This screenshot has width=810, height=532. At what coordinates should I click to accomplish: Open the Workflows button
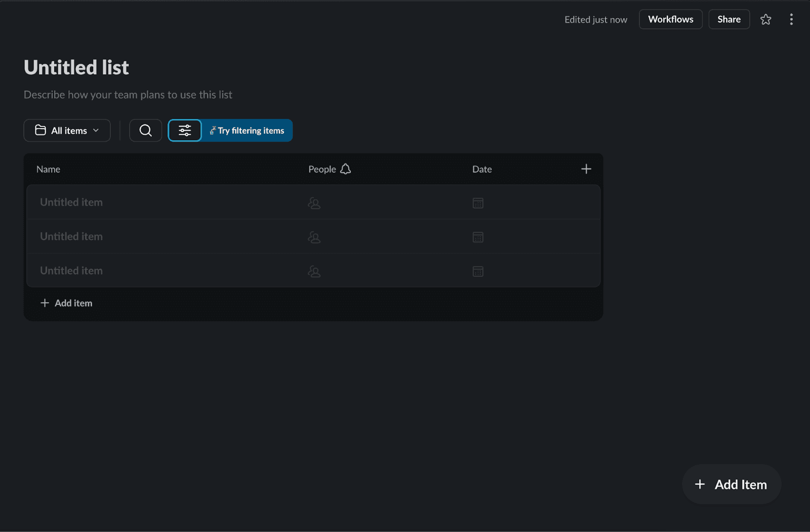pos(671,19)
